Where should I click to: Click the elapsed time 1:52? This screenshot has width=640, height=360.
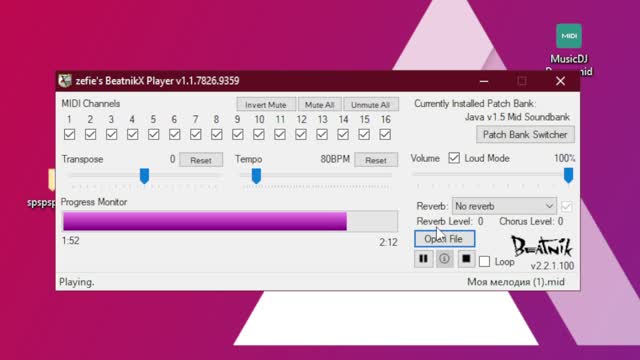point(71,241)
